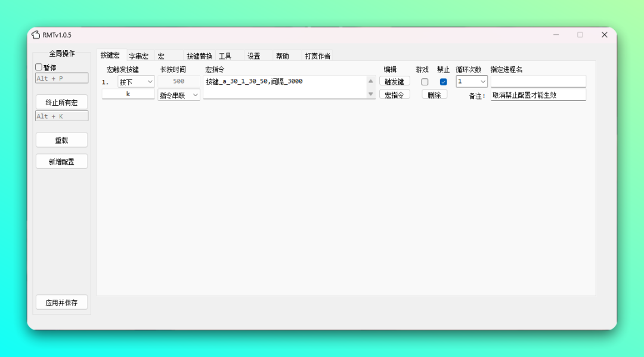Screen dimensions: 644x357
Task: Click the 指定进程名 input field
Action: (538, 82)
